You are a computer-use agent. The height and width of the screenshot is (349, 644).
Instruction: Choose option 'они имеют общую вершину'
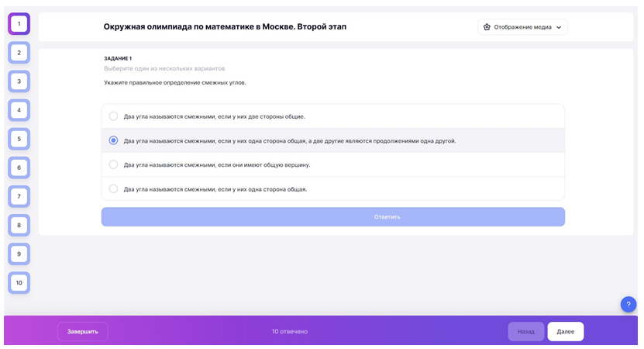click(x=114, y=164)
